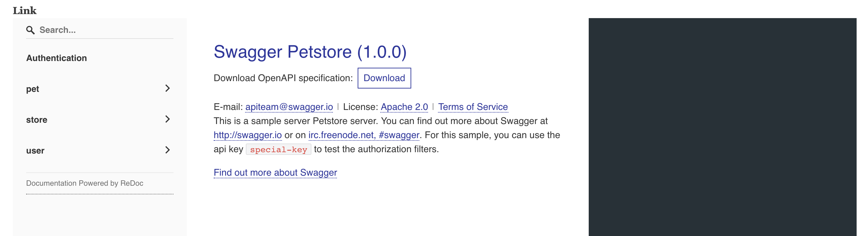Image resolution: width=868 pixels, height=236 pixels.
Task: Expand the store section chevron
Action: point(167,119)
